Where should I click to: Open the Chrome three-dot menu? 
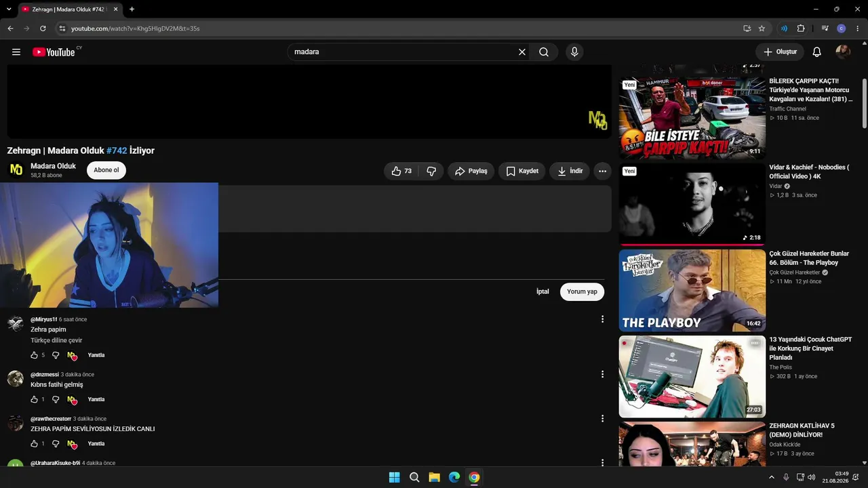[x=857, y=28]
